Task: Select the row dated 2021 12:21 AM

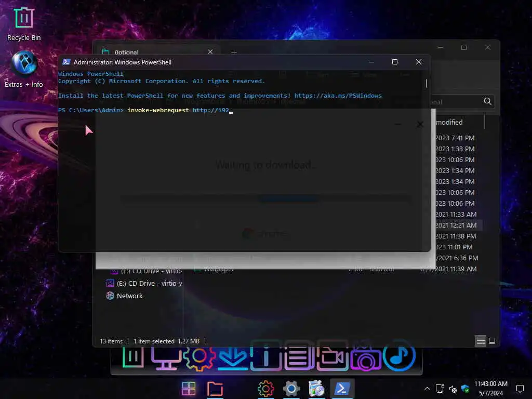Action: pos(457,225)
